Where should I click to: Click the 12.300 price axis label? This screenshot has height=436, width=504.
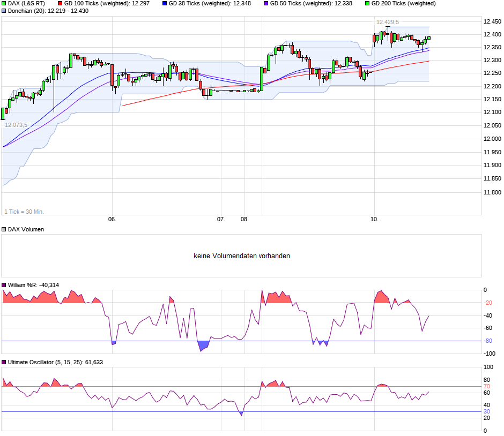tap(492, 60)
